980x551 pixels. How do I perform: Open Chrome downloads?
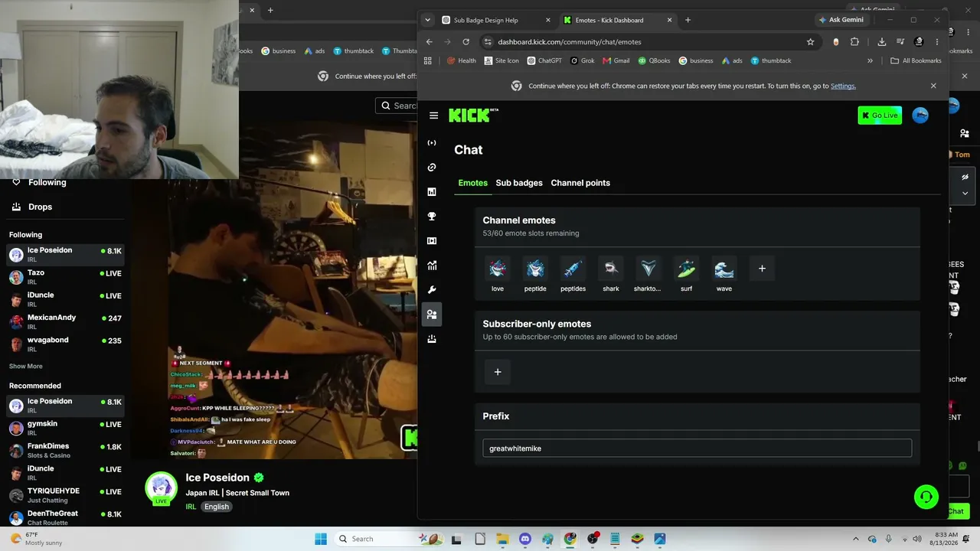click(x=882, y=42)
